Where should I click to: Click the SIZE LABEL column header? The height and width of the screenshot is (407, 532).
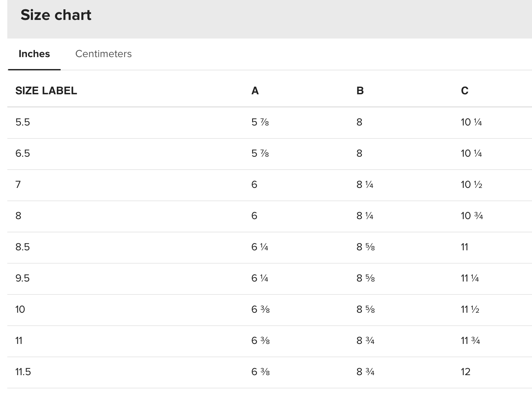click(46, 91)
